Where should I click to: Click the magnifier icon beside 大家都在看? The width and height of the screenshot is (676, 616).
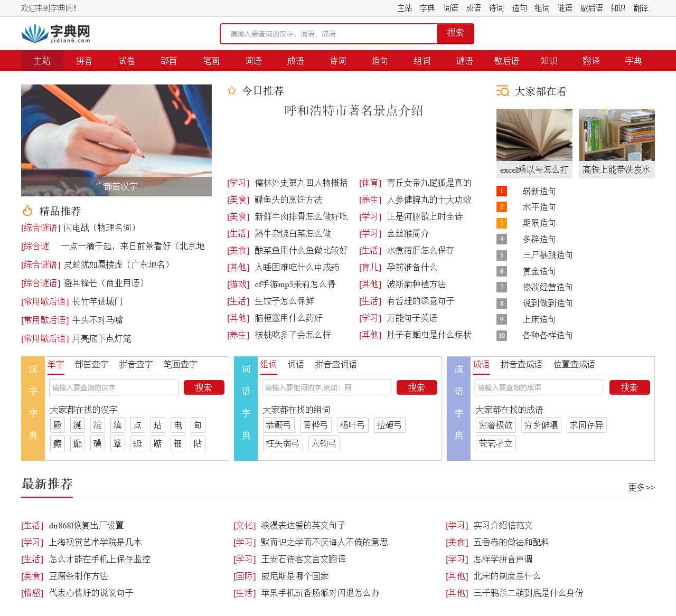pos(502,91)
